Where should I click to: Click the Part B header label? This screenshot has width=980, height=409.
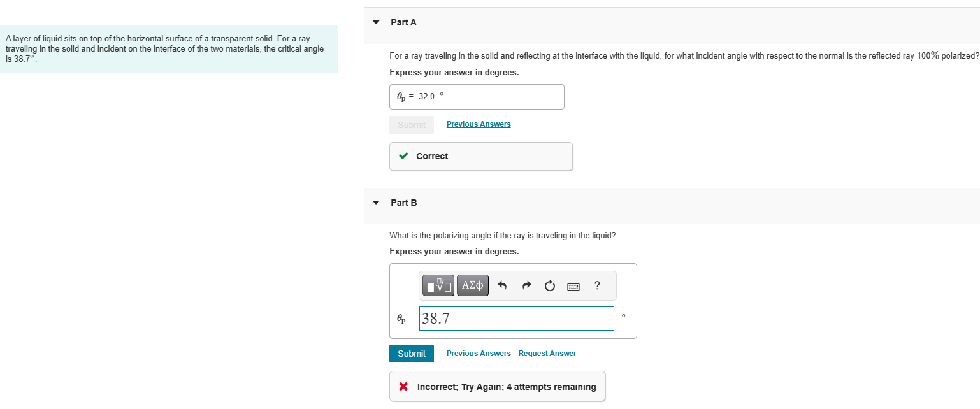coord(404,203)
